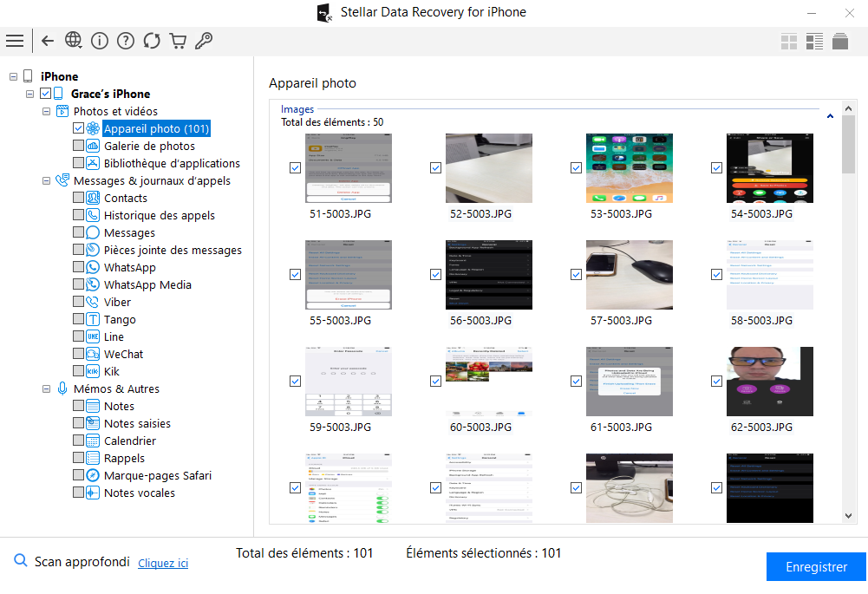
Task: Select Pièces jointe des messages item
Action: pos(173,251)
